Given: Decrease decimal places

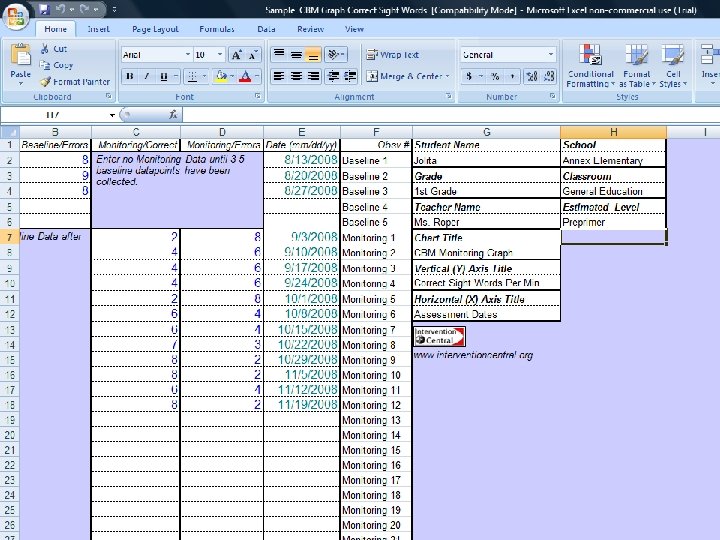Looking at the screenshot, I should click(549, 76).
